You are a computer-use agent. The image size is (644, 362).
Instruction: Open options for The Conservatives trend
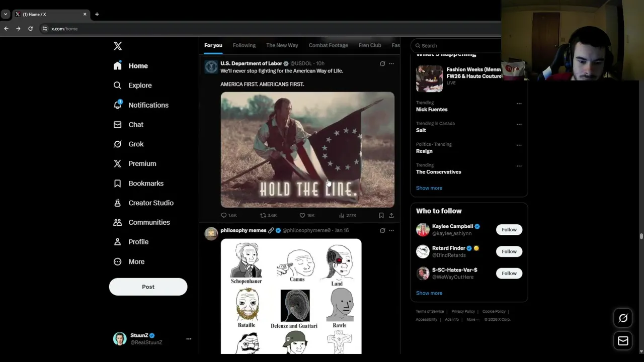point(519,166)
